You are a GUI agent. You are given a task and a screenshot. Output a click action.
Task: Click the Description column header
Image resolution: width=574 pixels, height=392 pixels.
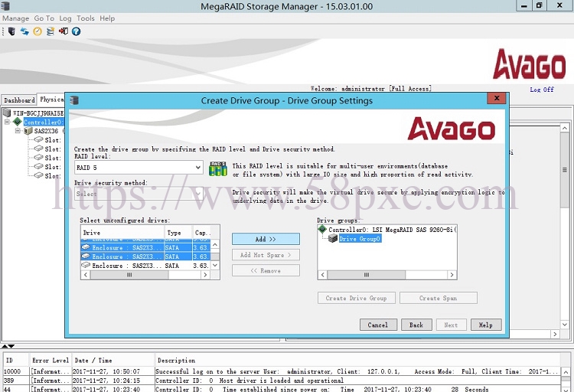(357, 360)
